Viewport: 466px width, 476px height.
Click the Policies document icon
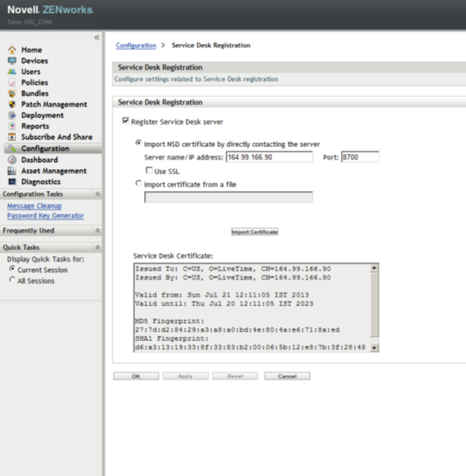click(x=12, y=83)
